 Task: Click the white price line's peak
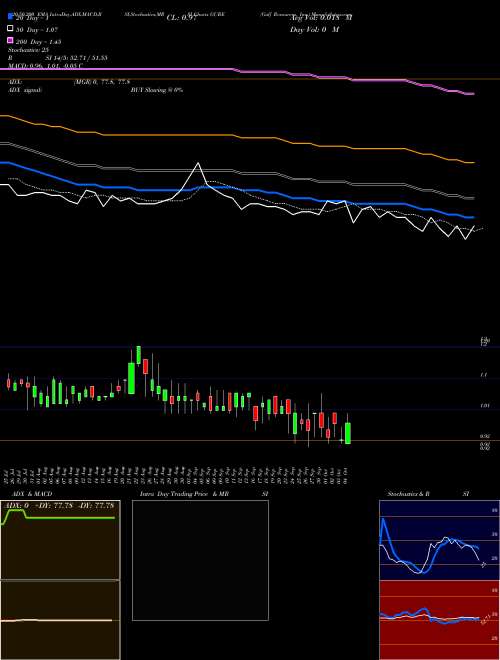(198, 163)
